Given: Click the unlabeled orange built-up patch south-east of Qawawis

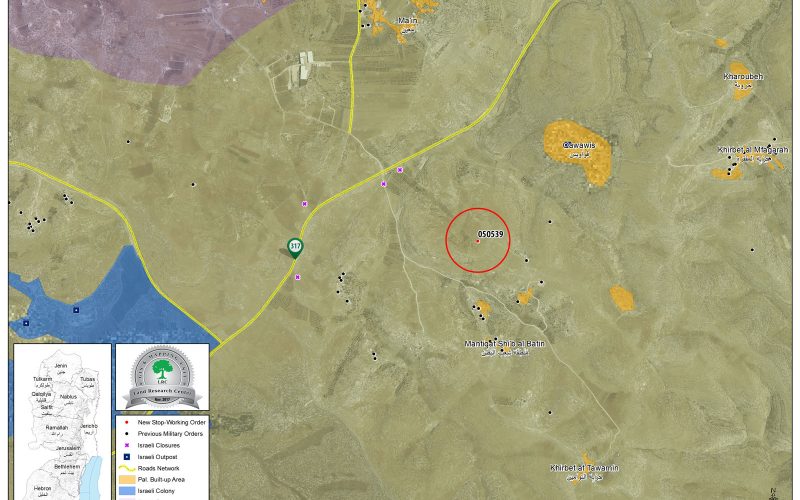Looking at the screenshot, I should click(x=621, y=298).
